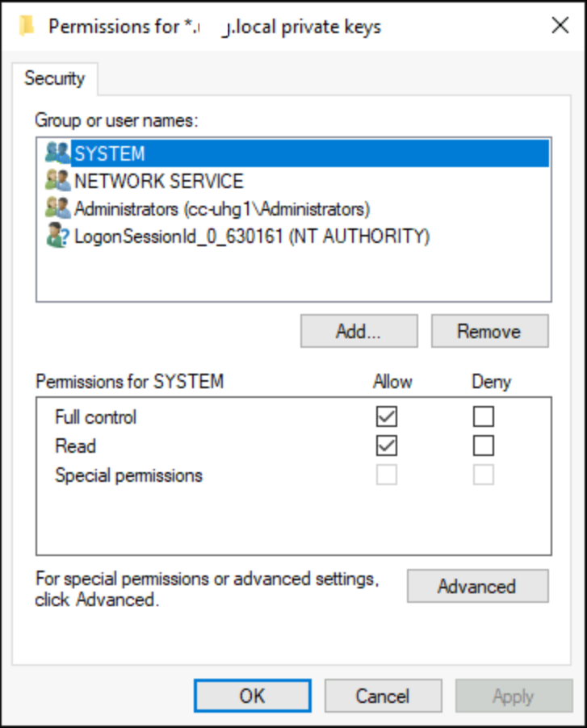The width and height of the screenshot is (587, 728).
Task: Click the Administrators group icon
Action: (x=57, y=208)
